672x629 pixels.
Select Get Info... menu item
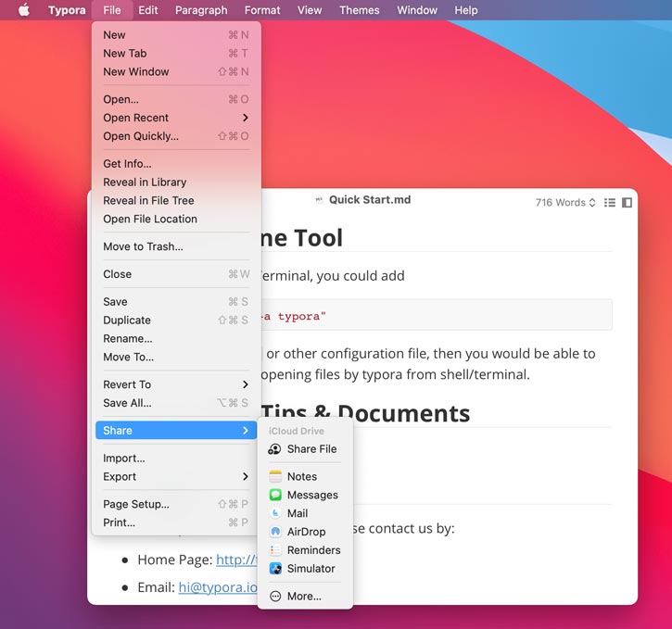click(176, 164)
